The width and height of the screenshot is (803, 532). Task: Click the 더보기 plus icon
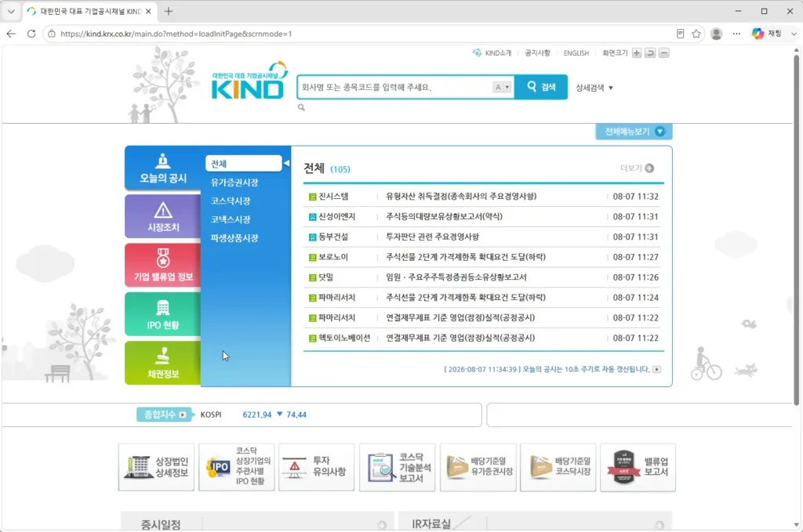pos(649,168)
